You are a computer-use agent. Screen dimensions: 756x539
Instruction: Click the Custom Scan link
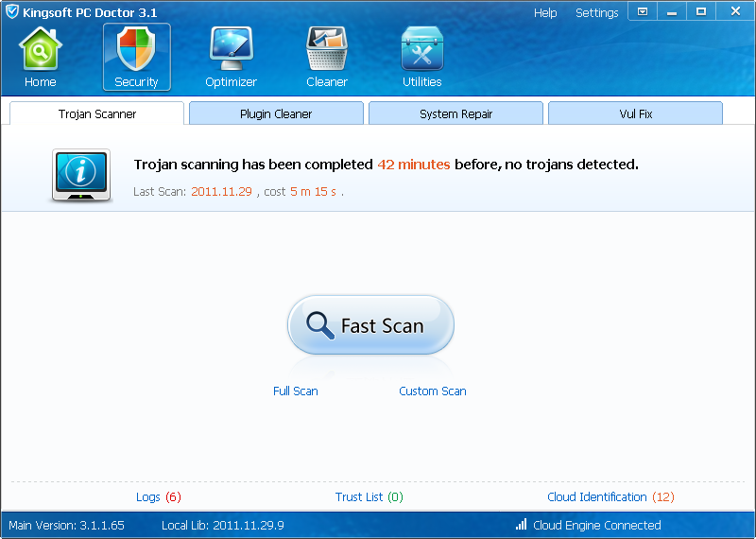[433, 391]
